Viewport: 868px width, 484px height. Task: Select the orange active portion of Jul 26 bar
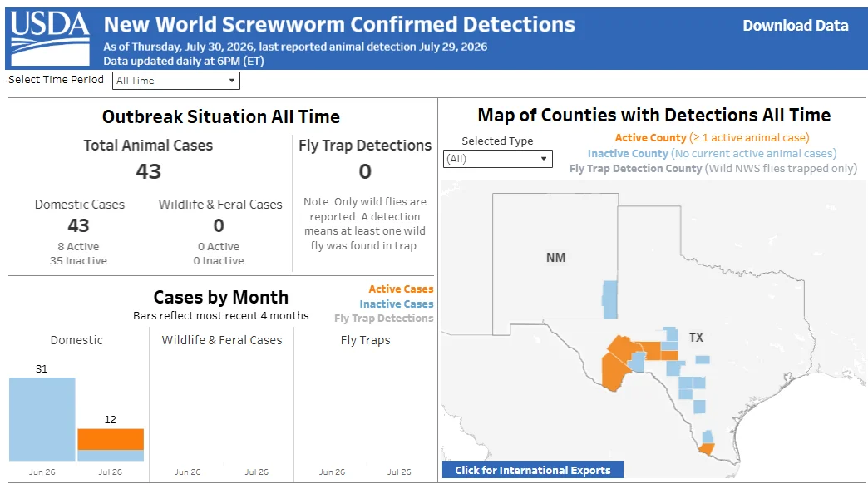click(111, 439)
